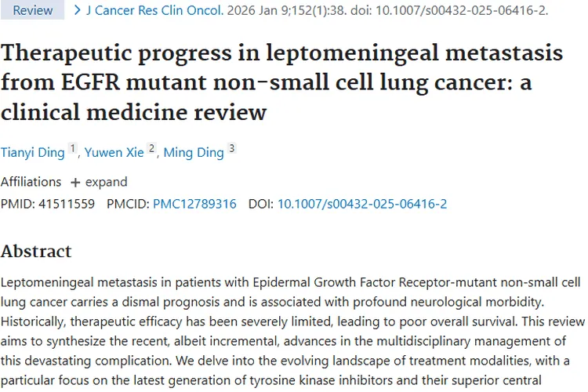The image size is (588, 392).
Task: Click affiliation superscript 3 after Ming Ding
Action: [x=231, y=149]
